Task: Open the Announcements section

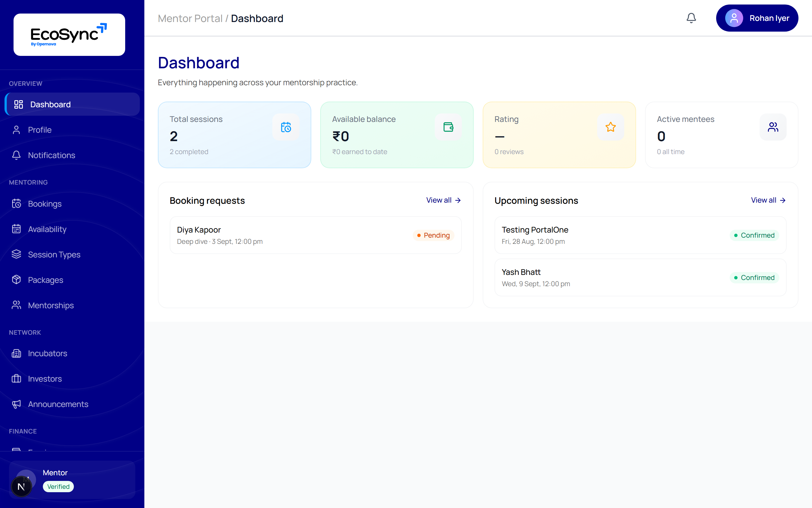Action: (72, 404)
